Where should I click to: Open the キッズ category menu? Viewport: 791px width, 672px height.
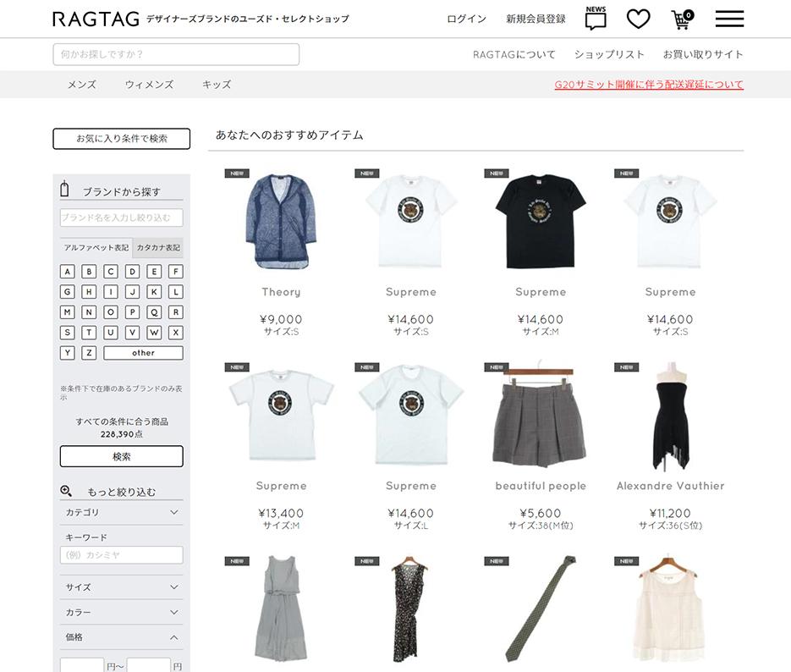tap(217, 85)
